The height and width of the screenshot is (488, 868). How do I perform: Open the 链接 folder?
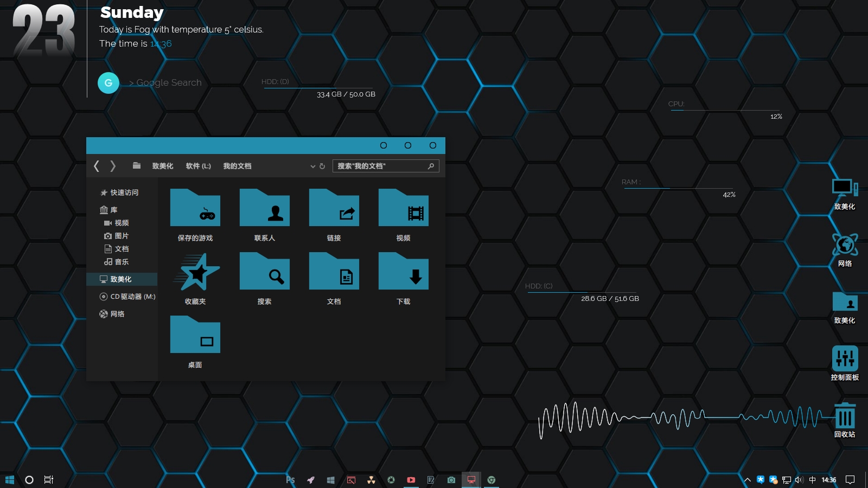[334, 208]
